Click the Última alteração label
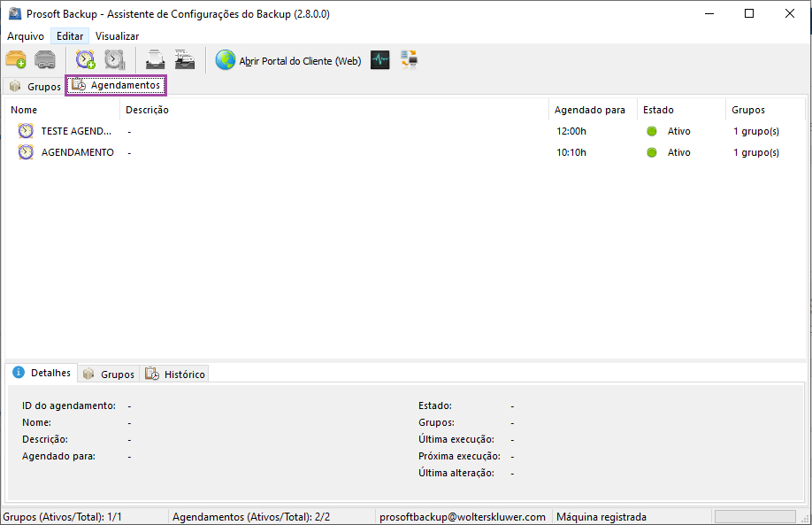The image size is (812, 525). 456,473
